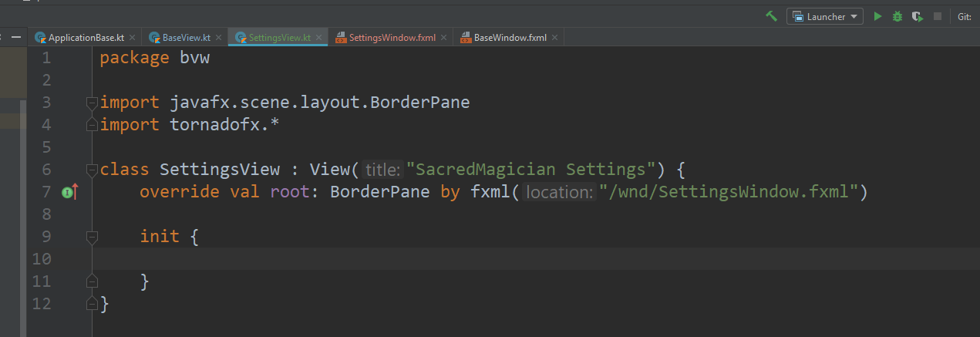
Task: Collapse the init block fold marker
Action: 92,237
